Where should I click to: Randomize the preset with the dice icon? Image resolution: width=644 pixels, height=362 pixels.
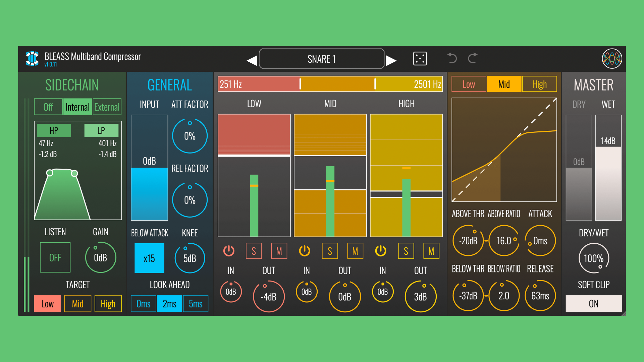point(420,58)
